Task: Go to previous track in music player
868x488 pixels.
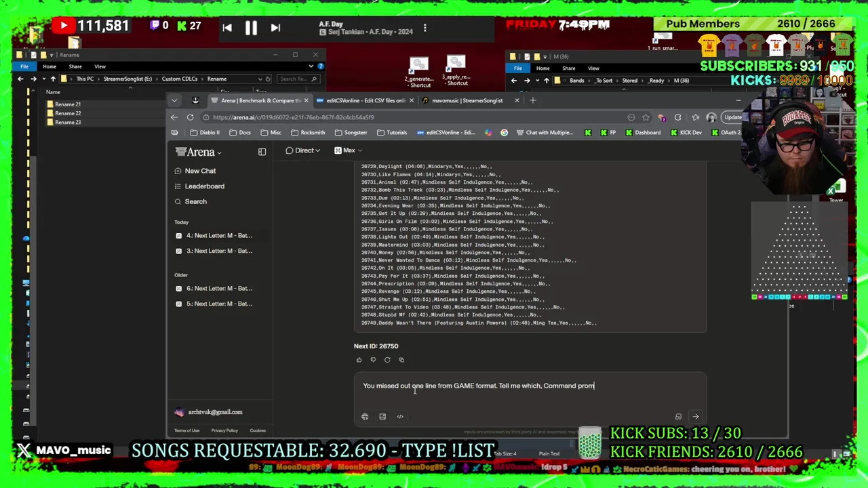Action: (227, 28)
